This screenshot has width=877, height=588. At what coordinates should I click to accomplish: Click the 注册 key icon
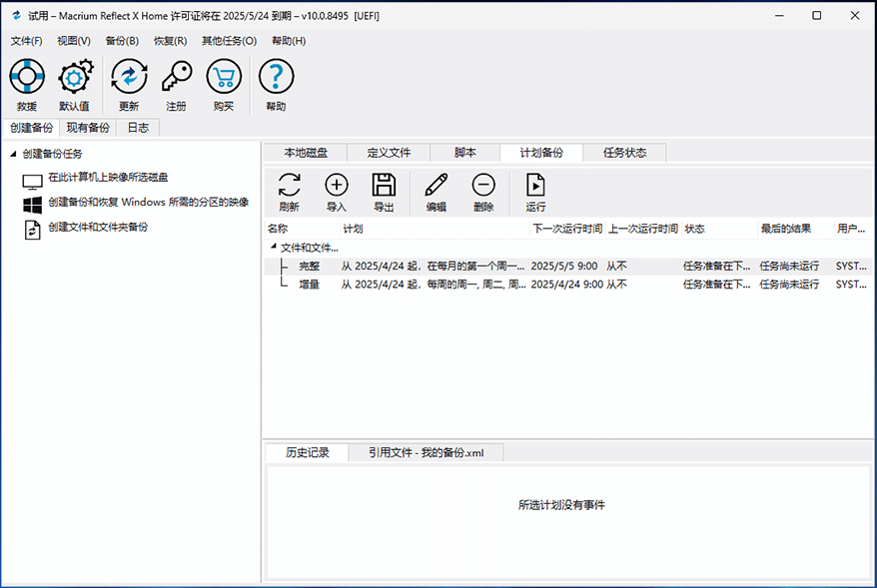tap(176, 78)
